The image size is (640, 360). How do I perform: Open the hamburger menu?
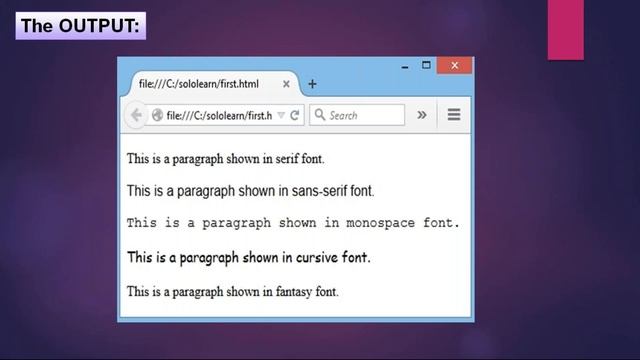coord(454,115)
